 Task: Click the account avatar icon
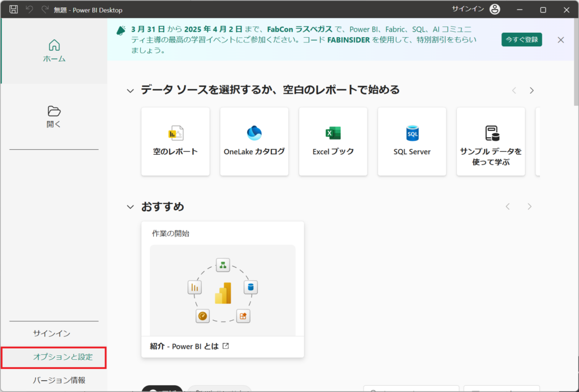click(x=495, y=10)
